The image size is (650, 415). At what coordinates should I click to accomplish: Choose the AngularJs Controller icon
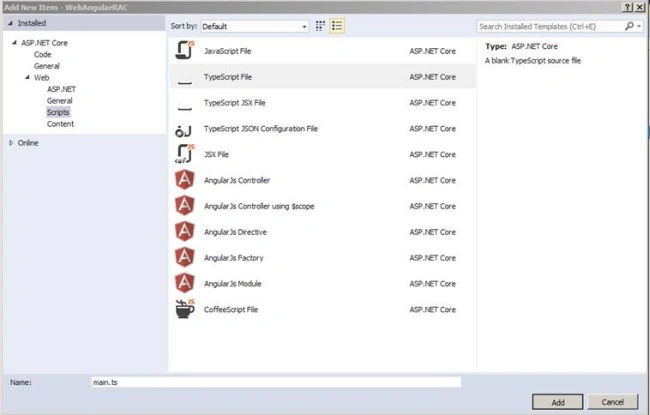click(184, 180)
